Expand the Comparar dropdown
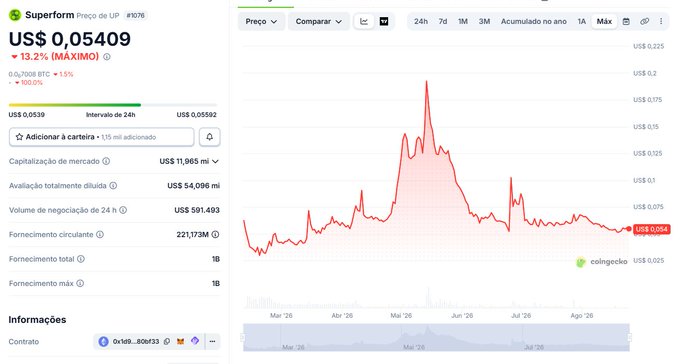Viewport: 680px width, 364px height. [319, 21]
